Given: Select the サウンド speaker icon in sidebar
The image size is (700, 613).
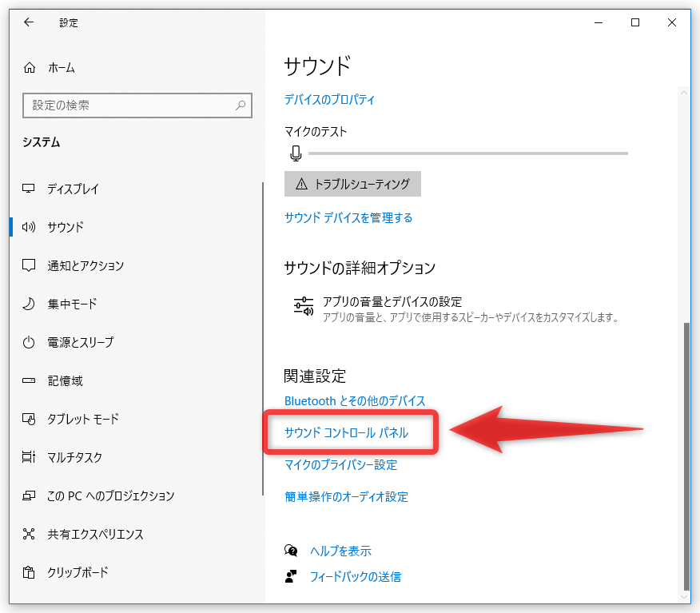Looking at the screenshot, I should (29, 227).
